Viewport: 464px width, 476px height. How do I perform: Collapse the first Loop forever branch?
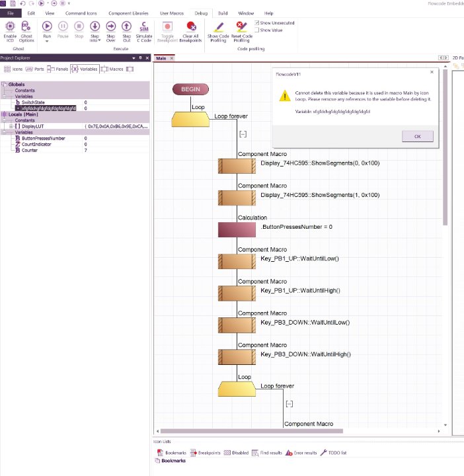[243, 134]
